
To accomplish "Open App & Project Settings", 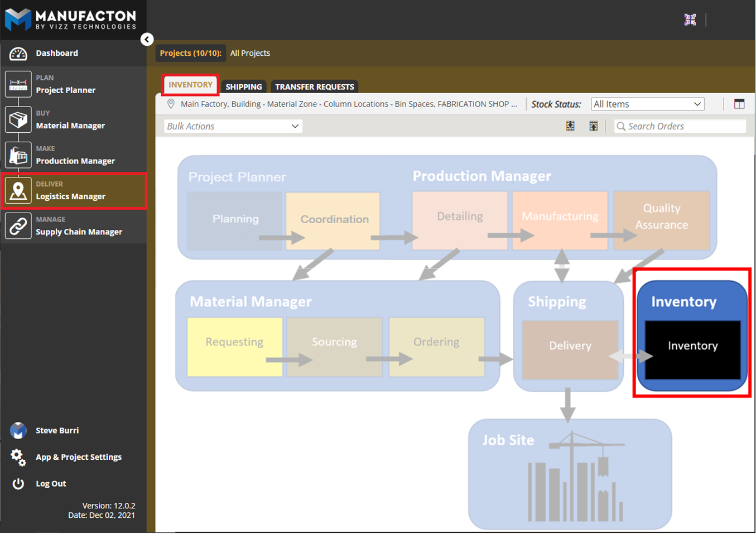I will [x=78, y=457].
